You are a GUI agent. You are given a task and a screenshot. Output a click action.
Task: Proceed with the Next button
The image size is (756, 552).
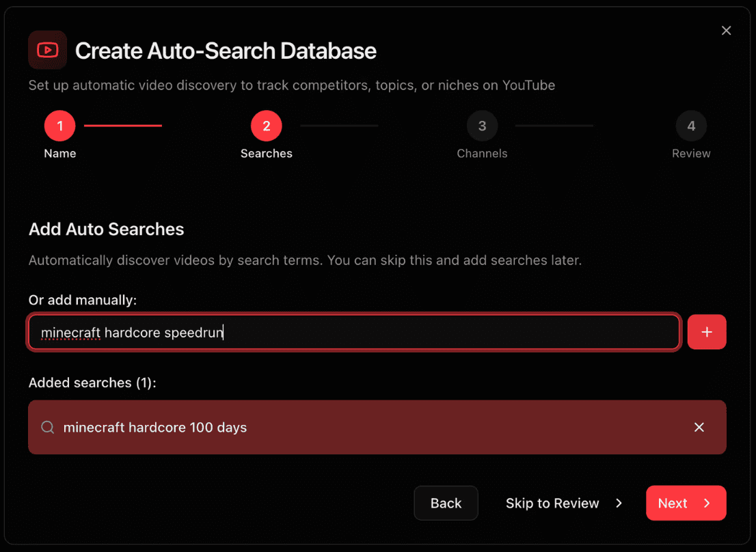coord(686,503)
